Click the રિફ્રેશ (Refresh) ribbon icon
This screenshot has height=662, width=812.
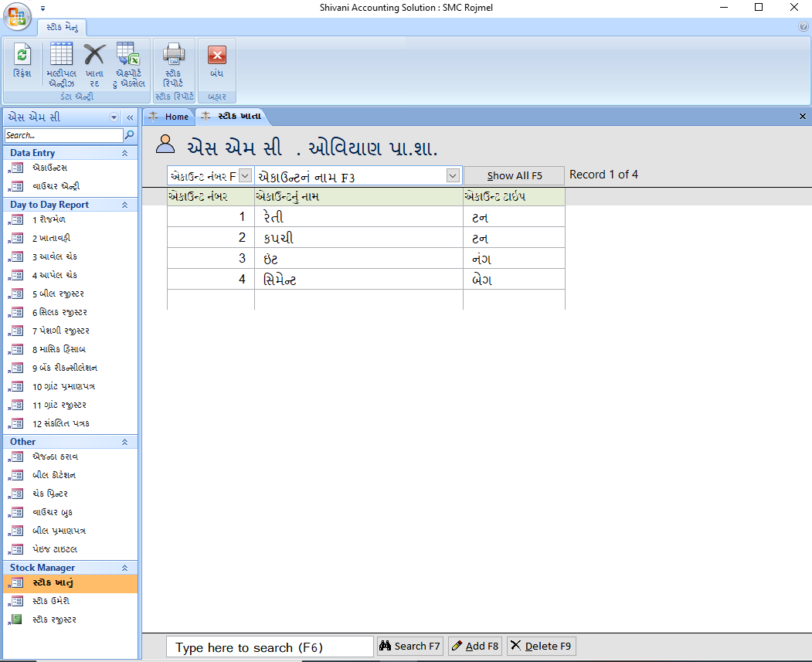[21, 62]
